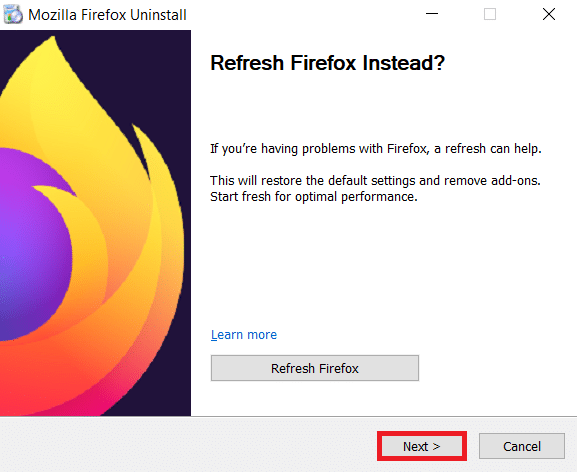Viewport: 577px width, 472px height.
Task: Click the gray footer area beside Next
Action: 184,445
